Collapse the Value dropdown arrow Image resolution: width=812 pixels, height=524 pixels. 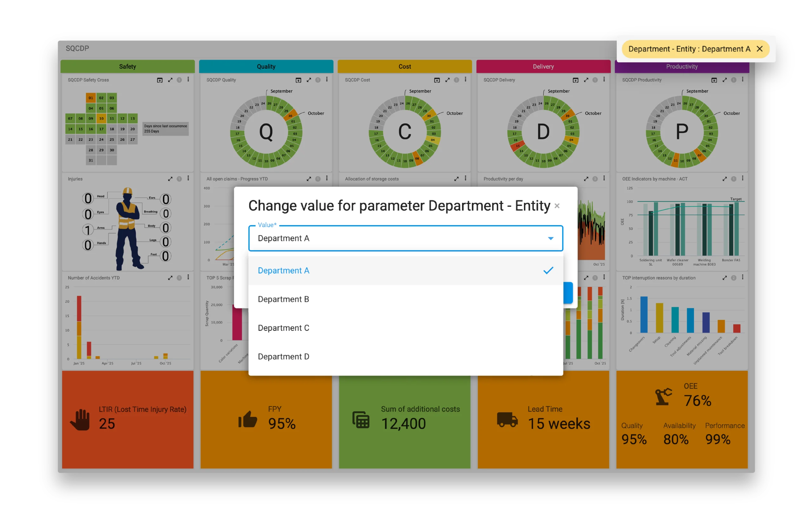coord(551,239)
